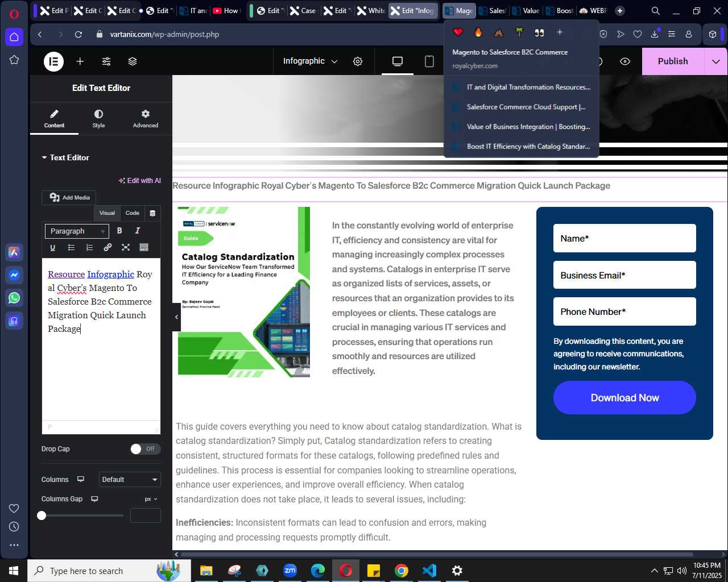
Task: Click the Publish button
Action: click(x=673, y=61)
